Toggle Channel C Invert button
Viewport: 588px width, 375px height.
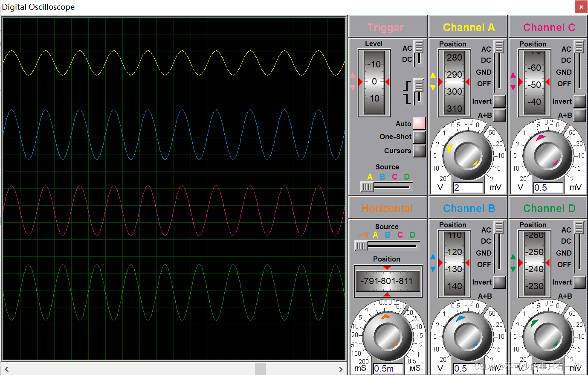point(579,101)
